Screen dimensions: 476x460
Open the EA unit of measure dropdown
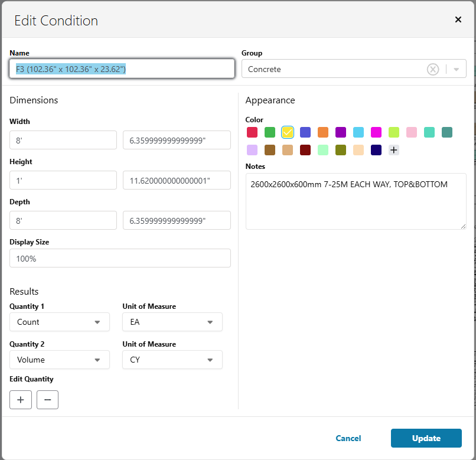tap(172, 322)
